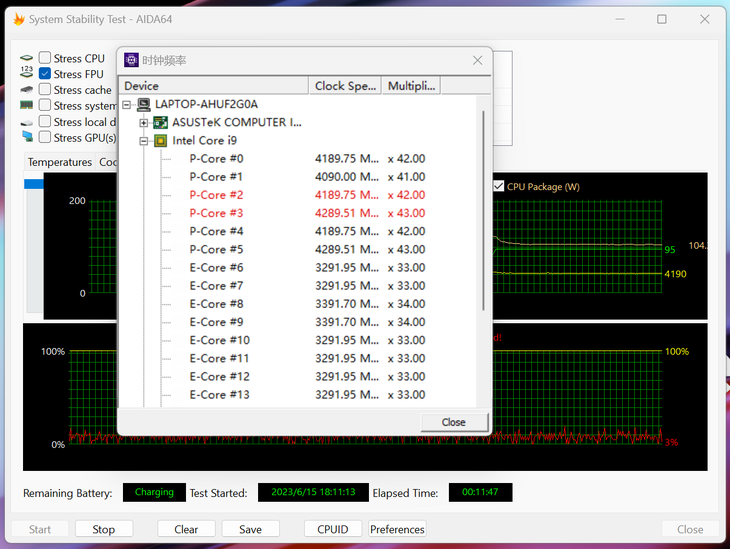Expand the ASUSTeK COMPUTER tree node

pyautogui.click(x=144, y=123)
